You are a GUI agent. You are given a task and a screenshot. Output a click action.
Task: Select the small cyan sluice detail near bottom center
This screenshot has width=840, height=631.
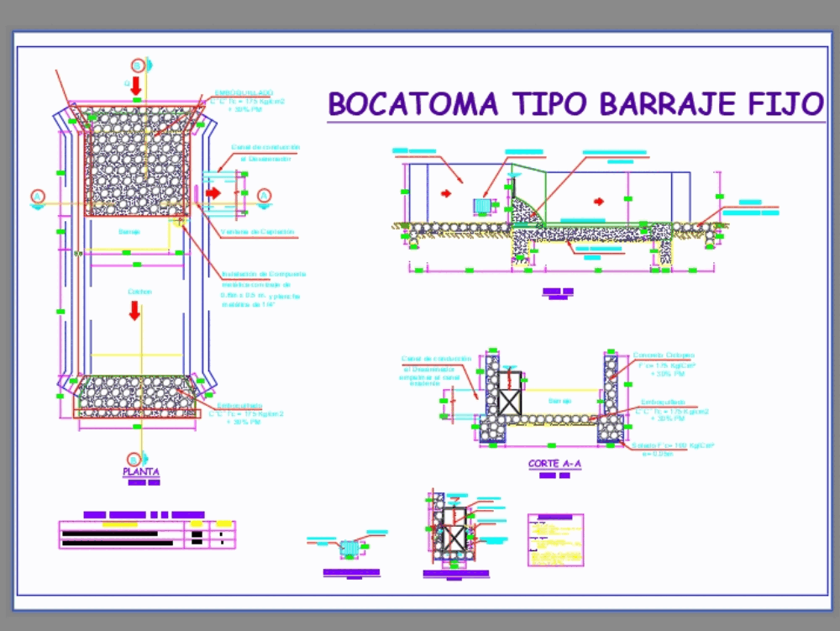pos(349,546)
